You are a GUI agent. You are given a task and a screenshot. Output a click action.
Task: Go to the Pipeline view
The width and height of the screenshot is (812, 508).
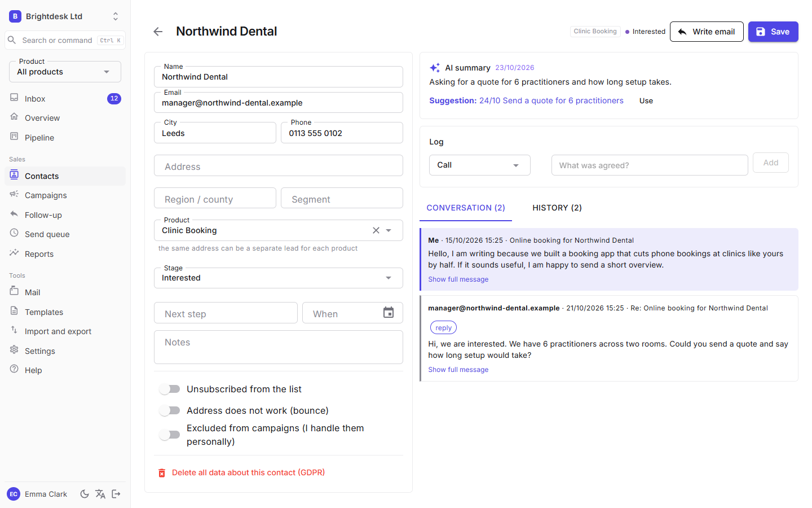tap(65, 138)
